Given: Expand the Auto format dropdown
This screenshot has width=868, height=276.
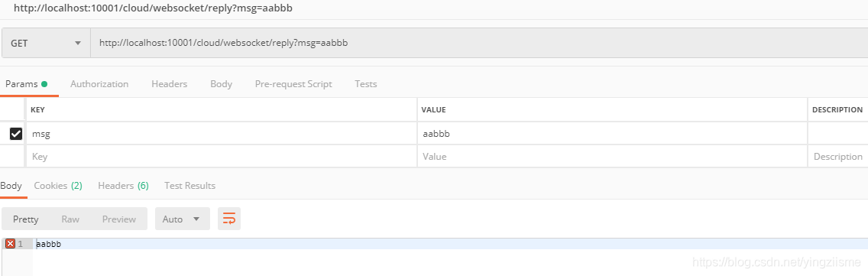Looking at the screenshot, I should point(183,219).
